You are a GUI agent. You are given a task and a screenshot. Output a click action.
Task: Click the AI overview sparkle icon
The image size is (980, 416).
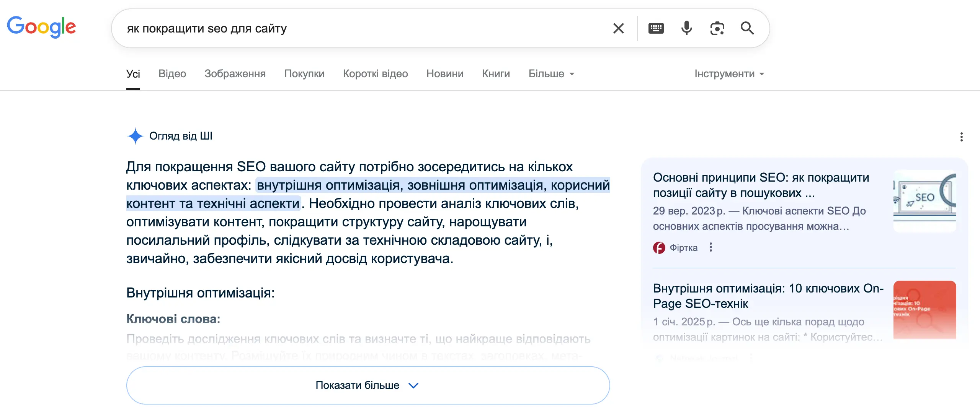(135, 136)
